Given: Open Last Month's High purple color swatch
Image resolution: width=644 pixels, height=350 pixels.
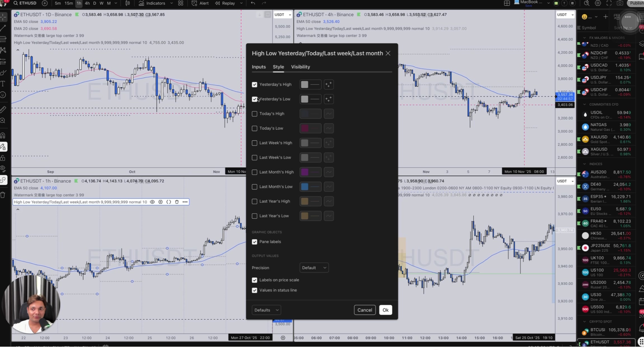Looking at the screenshot, I should click(304, 172).
